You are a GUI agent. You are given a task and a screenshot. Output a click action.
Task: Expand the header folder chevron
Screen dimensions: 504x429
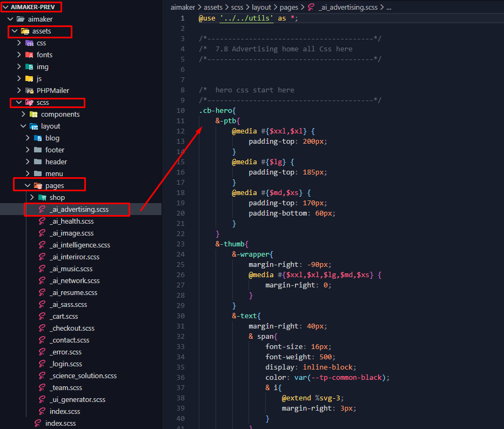(x=28, y=162)
